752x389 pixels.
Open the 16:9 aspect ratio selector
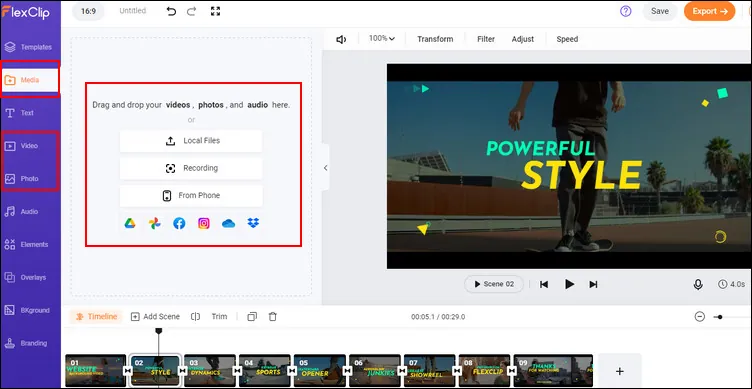(x=88, y=12)
